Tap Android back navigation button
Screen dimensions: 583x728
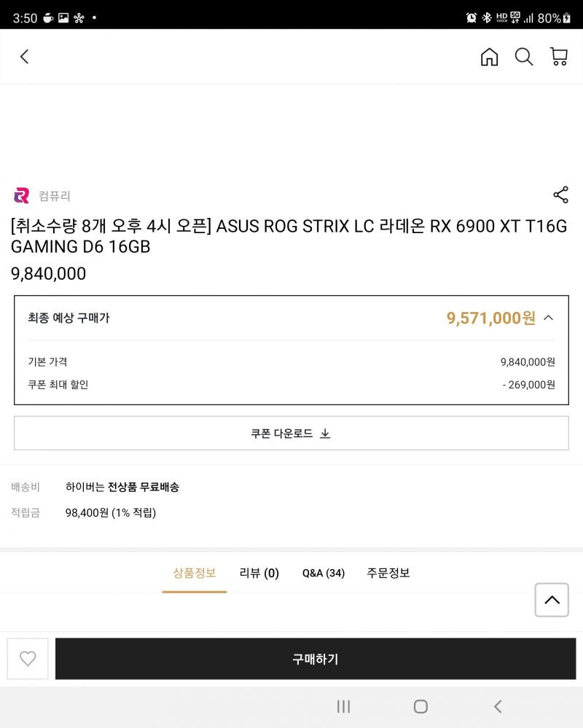coord(498,707)
